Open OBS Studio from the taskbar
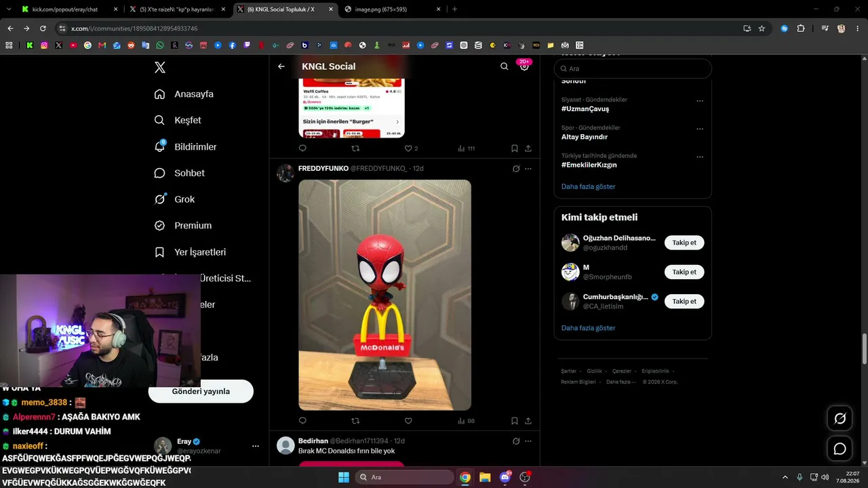Viewport: 868px width, 488px height. 525,477
